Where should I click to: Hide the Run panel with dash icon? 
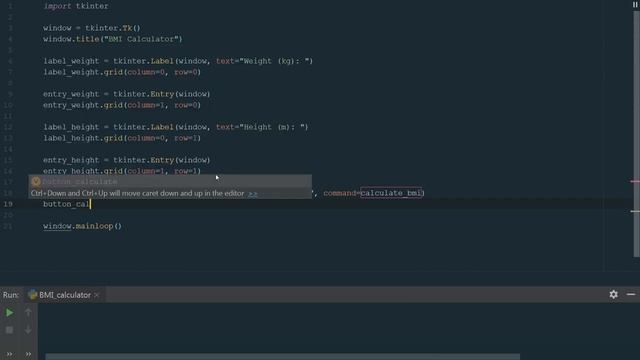tap(631, 294)
